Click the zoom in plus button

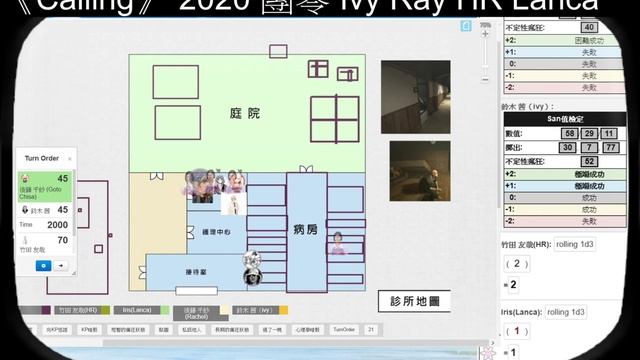tap(485, 35)
